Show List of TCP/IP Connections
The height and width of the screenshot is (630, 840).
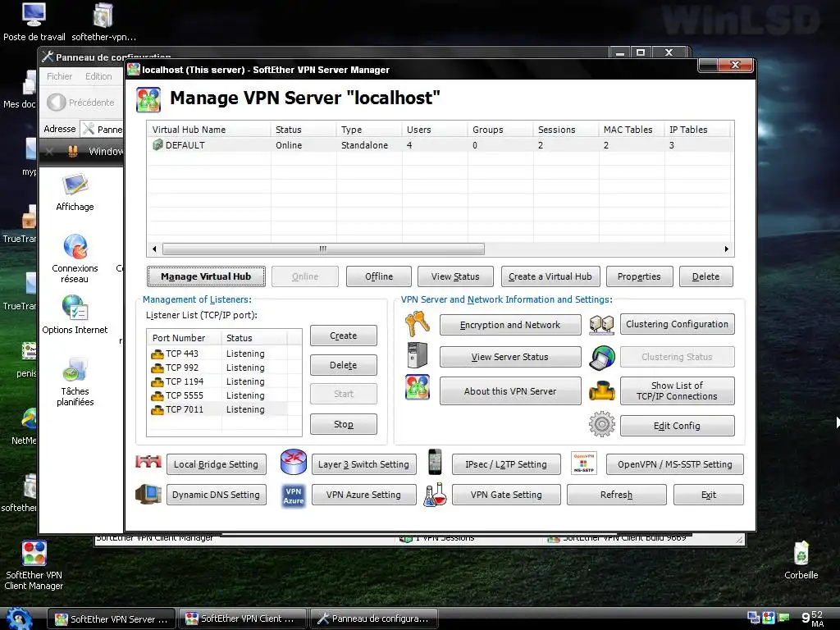pos(677,390)
